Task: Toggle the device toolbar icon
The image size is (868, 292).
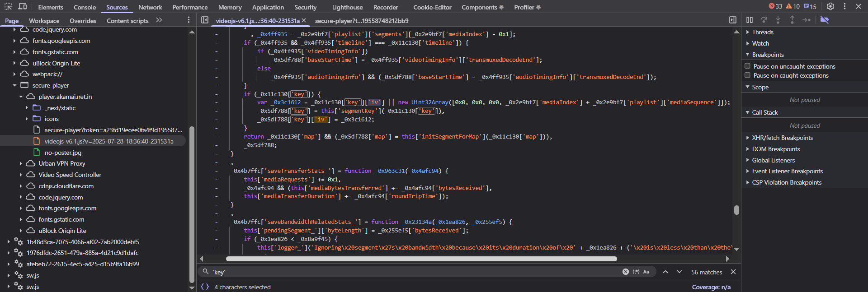Action: pyautogui.click(x=23, y=7)
